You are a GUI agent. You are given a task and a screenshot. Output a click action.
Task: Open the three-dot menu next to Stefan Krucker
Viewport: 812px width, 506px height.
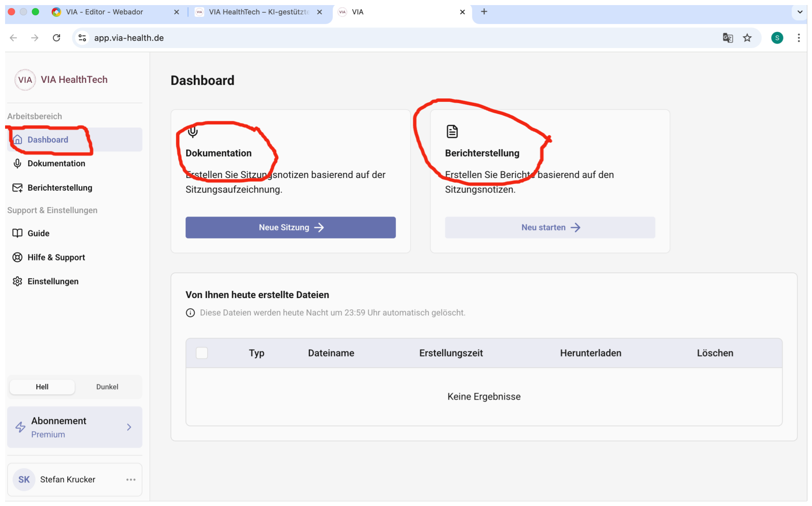click(x=131, y=480)
